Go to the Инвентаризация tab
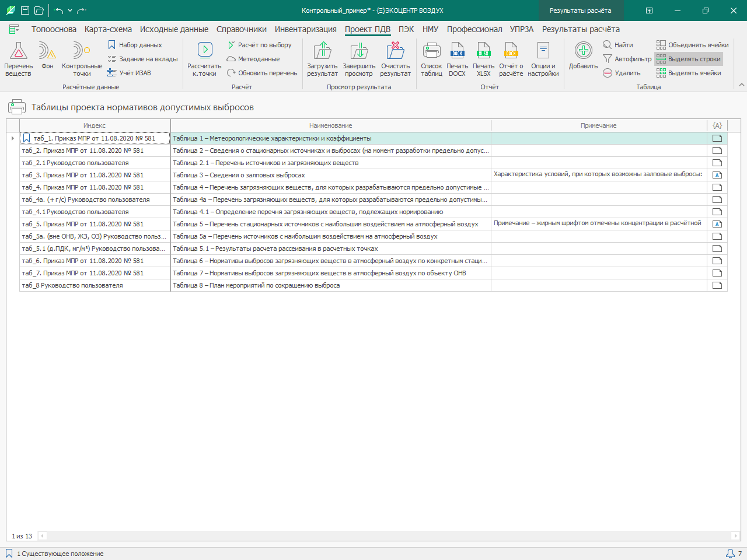 (306, 29)
